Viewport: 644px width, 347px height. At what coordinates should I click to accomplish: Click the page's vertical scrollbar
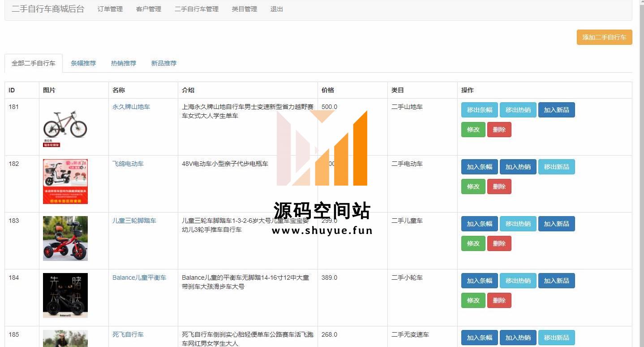click(x=641, y=173)
